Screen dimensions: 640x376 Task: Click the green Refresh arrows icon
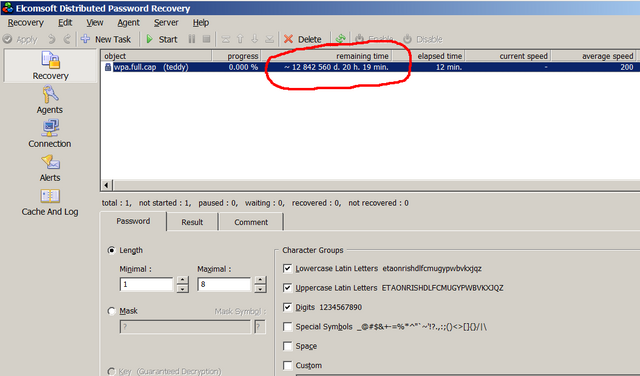[340, 39]
